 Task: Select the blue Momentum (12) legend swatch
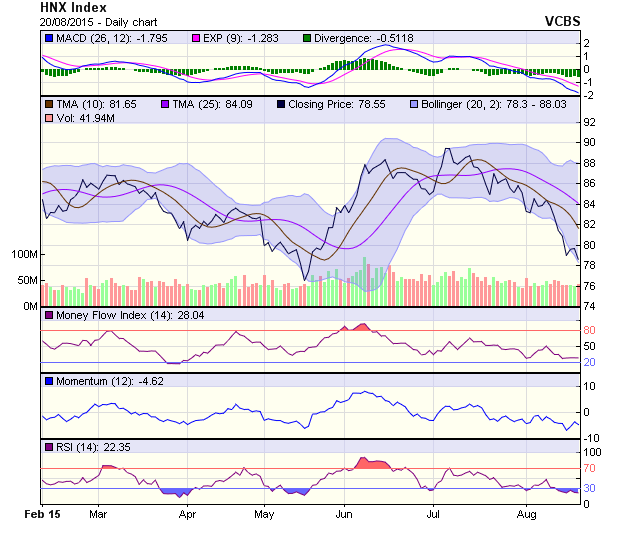pyautogui.click(x=48, y=381)
